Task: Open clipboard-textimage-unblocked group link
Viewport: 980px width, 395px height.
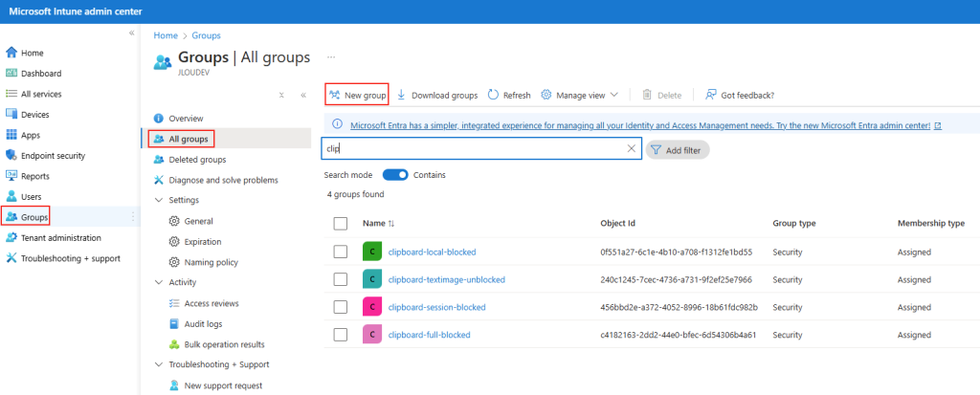Action: click(447, 279)
